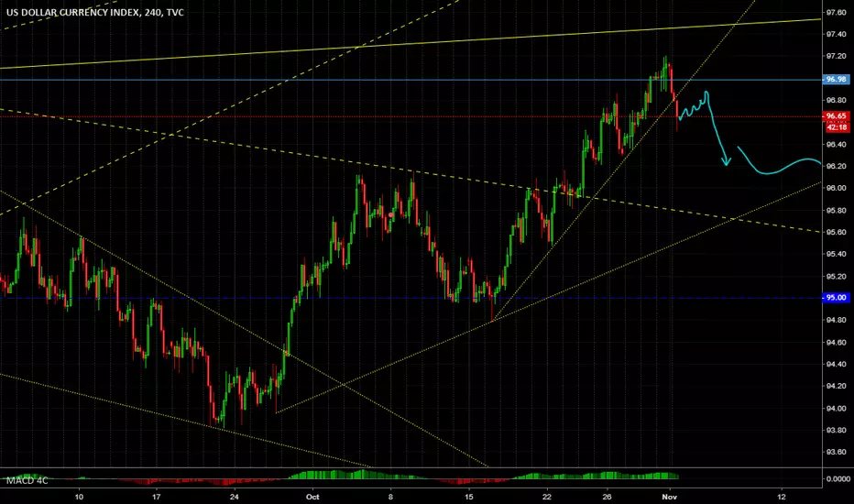Click the 95.60 price axis label
The height and width of the screenshot is (504, 854).
click(x=836, y=232)
